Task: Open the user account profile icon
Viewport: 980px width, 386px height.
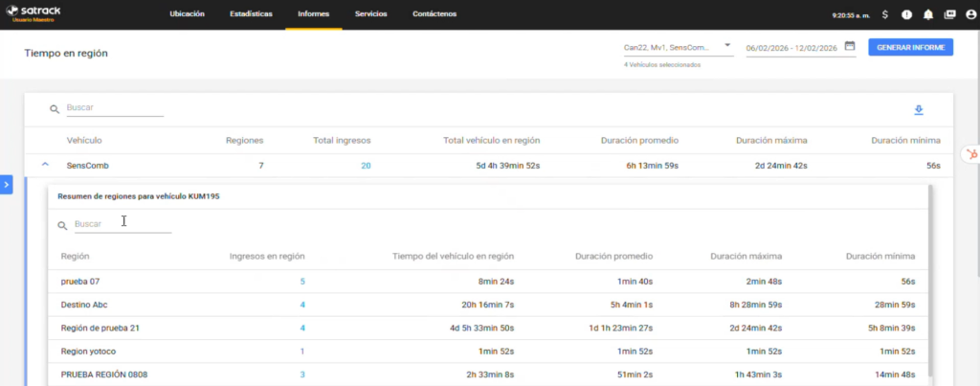Action: [970, 14]
